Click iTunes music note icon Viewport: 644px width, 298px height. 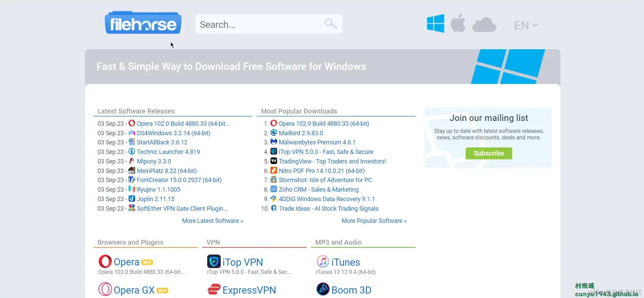click(x=323, y=261)
